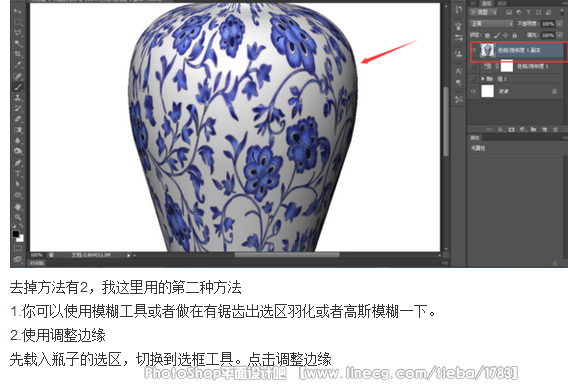568x390 pixels.
Task: Hide the 背景 layer
Action: pos(473,91)
